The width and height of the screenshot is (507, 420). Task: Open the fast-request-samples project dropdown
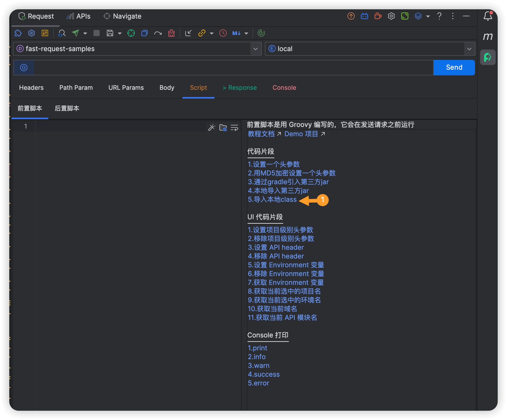coord(137,49)
